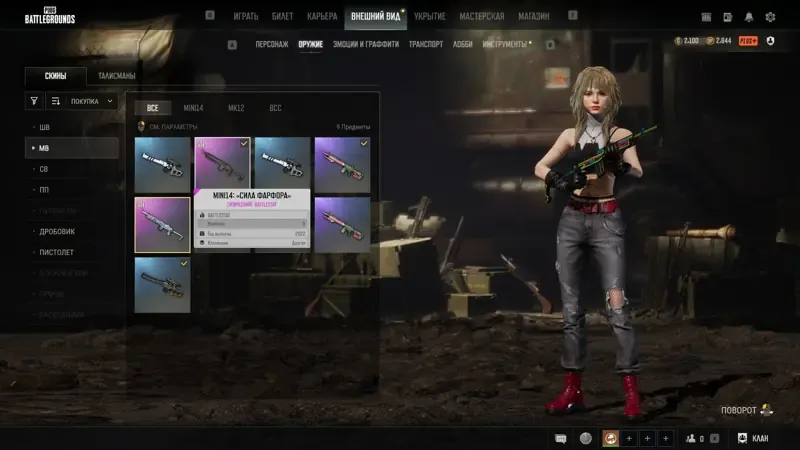The width and height of the screenshot is (800, 450).
Task: Switch to the ПЕРСОНАЖ sub-tab
Action: pos(271,44)
